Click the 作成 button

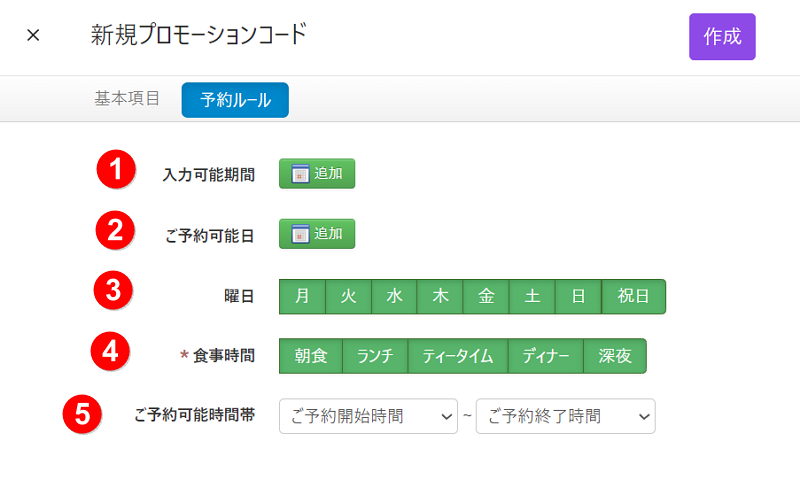pyautogui.click(x=722, y=37)
